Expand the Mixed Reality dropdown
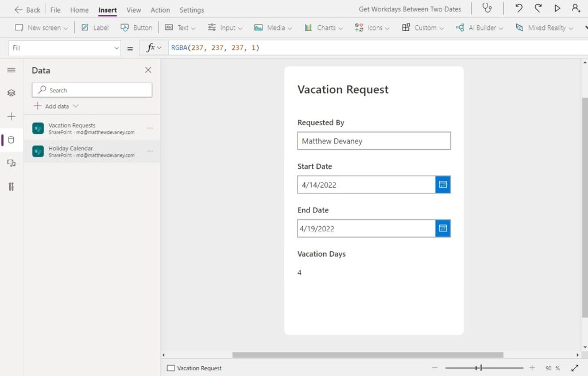This screenshot has height=376, width=588. coord(544,28)
